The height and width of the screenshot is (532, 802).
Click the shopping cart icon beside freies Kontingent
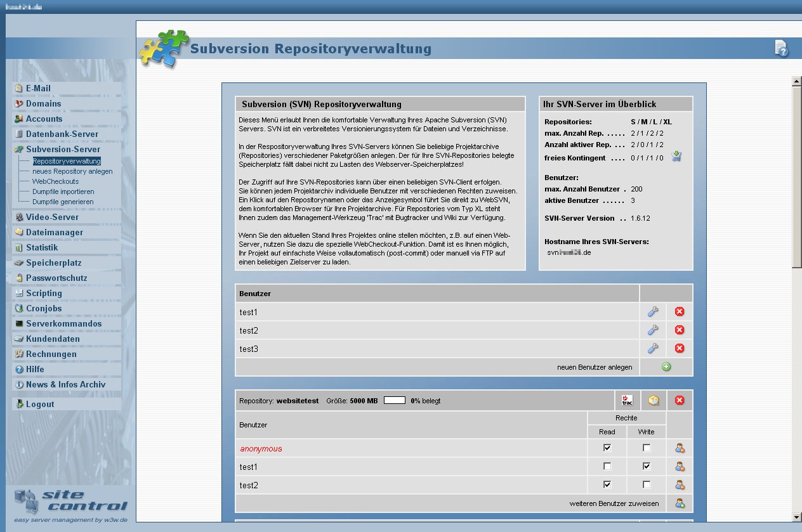677,157
